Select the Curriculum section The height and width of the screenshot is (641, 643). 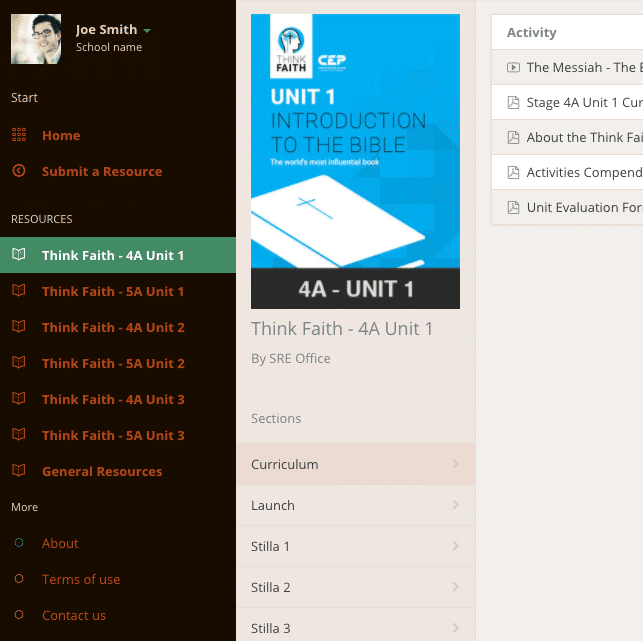[356, 464]
